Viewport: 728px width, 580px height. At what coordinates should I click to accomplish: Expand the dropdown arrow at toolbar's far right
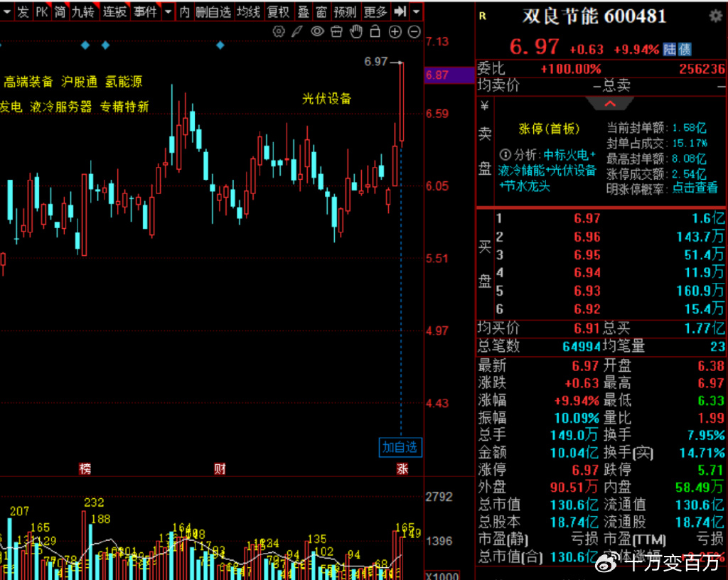click(416, 11)
